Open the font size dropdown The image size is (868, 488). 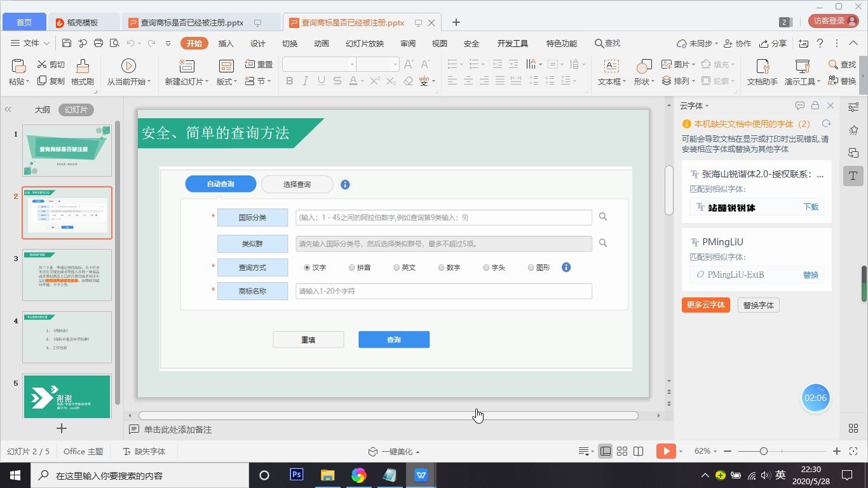(x=396, y=64)
